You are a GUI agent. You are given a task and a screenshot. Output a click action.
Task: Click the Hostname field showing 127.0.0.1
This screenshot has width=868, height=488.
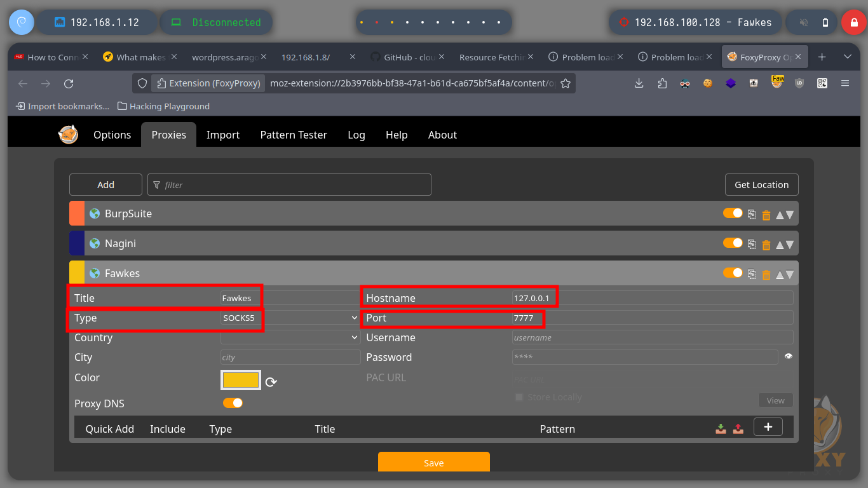pos(653,297)
